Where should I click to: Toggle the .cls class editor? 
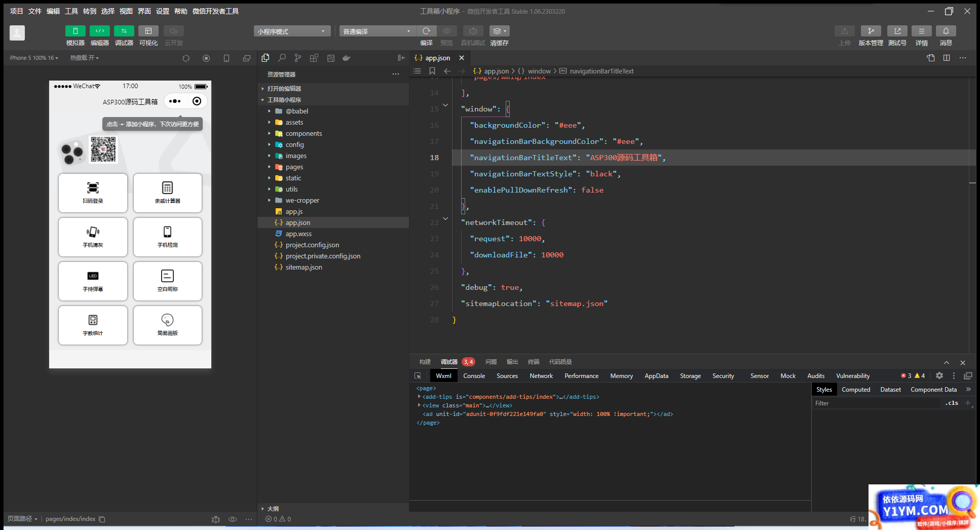point(952,403)
